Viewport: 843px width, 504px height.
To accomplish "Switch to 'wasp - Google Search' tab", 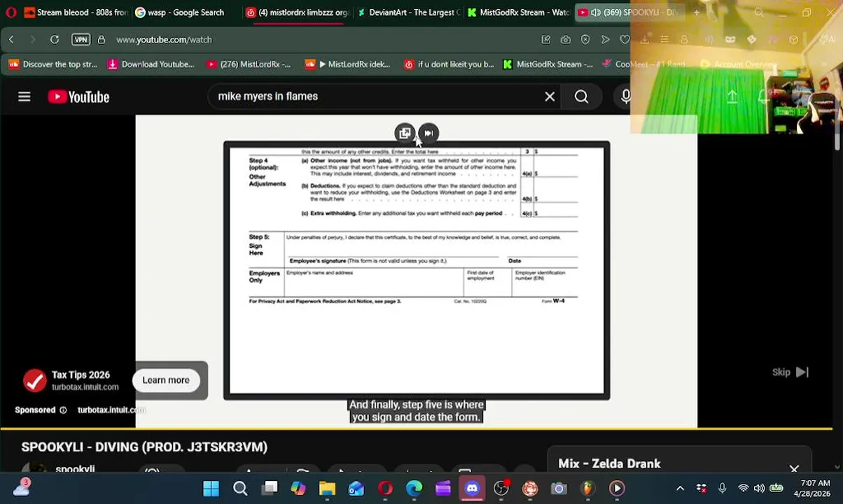I will coord(186,13).
